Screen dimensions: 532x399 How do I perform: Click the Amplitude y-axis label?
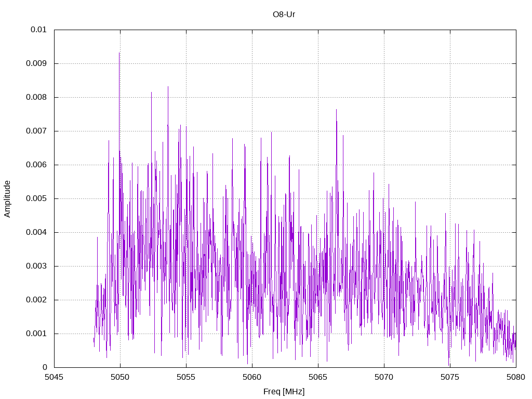pos(7,199)
